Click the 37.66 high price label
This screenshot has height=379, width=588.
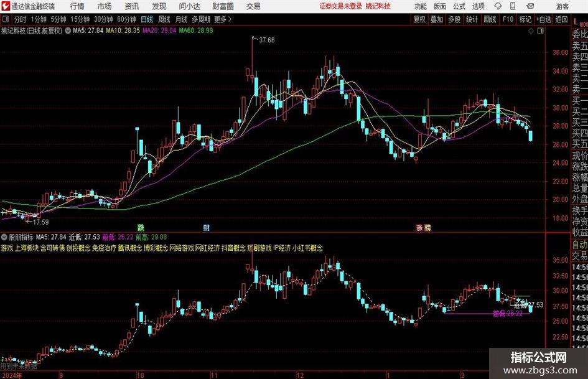267,40
